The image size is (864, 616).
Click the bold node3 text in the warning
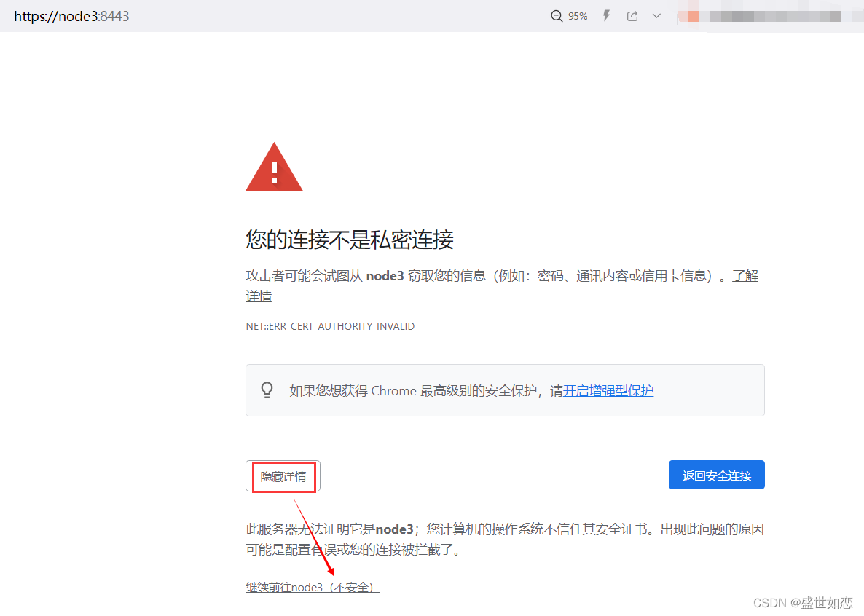coord(385,275)
